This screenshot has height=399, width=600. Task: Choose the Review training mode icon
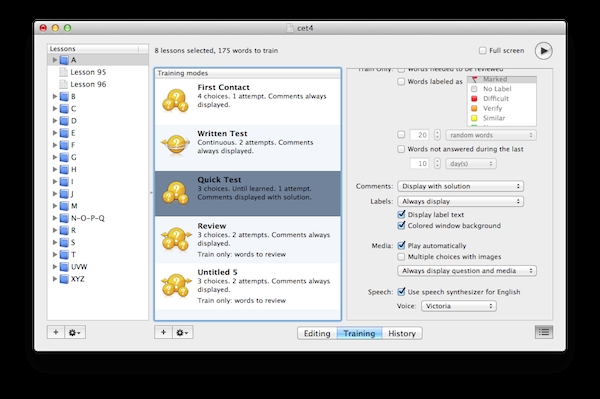click(x=176, y=239)
